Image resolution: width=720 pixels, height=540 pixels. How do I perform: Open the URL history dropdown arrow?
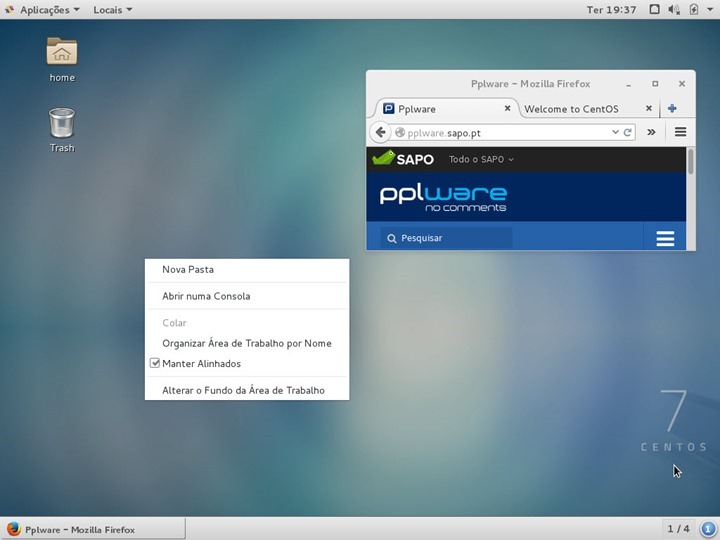click(x=615, y=132)
